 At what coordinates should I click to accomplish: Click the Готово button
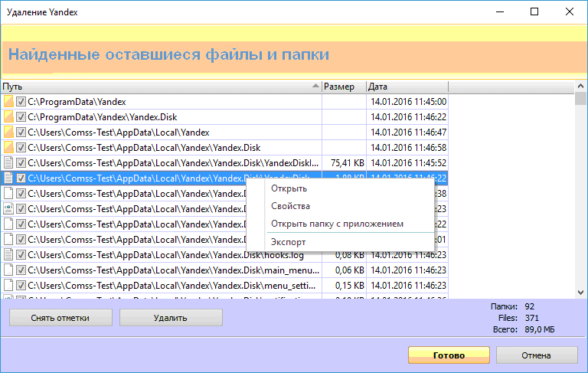pyautogui.click(x=449, y=355)
